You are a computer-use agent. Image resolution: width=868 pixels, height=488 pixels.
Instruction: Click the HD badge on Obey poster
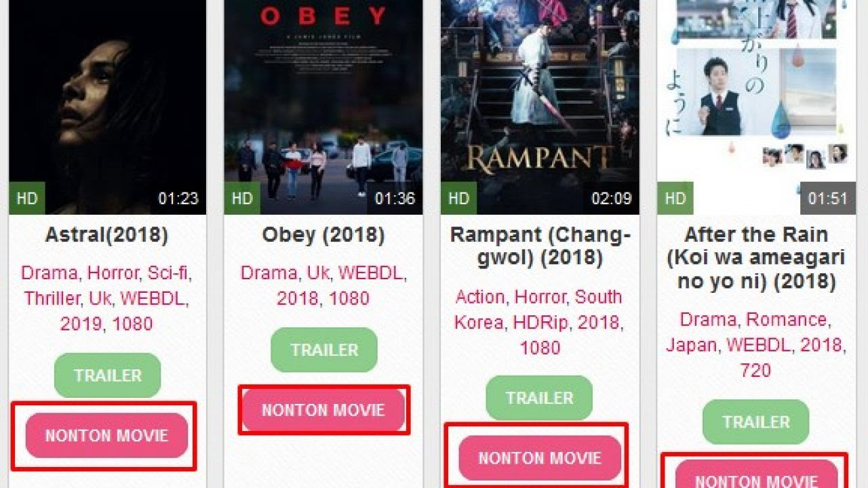click(x=242, y=199)
